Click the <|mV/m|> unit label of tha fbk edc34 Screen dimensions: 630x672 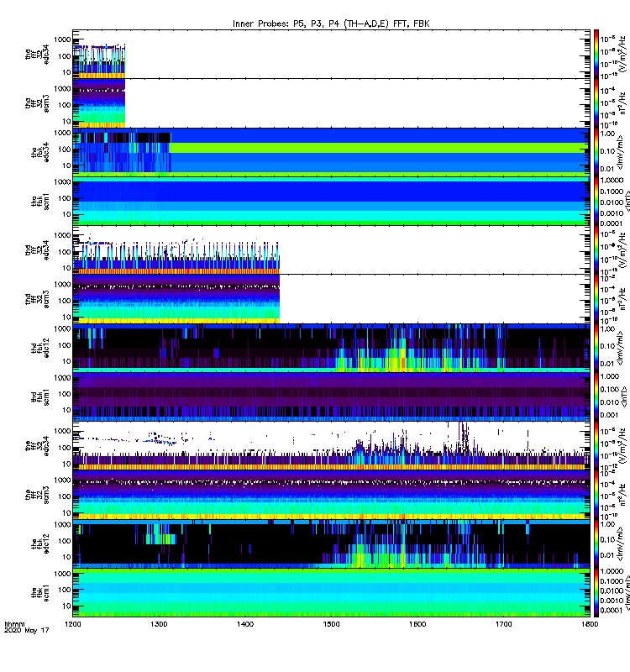pos(621,152)
